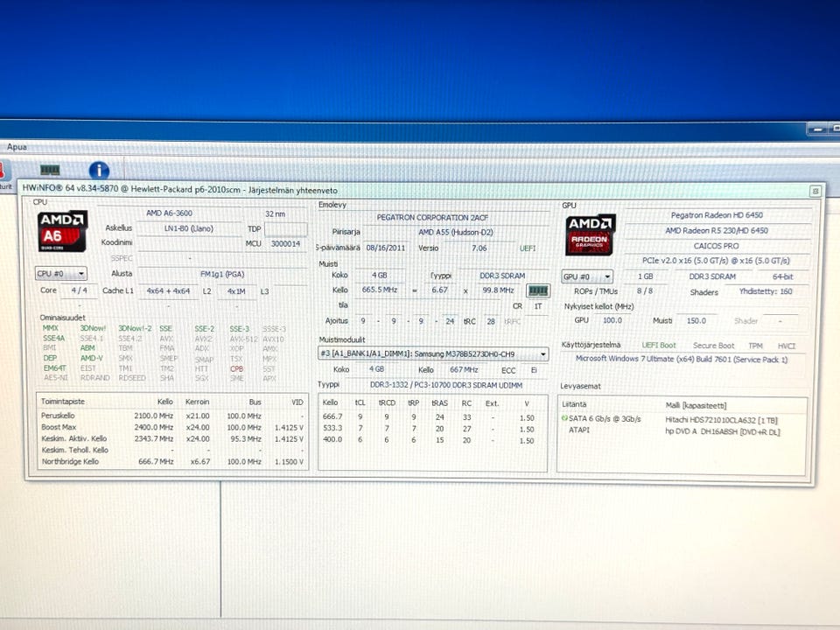Click the LN1-B0 (Llano) stepping value
Image resolution: width=840 pixels, height=630 pixels.
click(189, 228)
